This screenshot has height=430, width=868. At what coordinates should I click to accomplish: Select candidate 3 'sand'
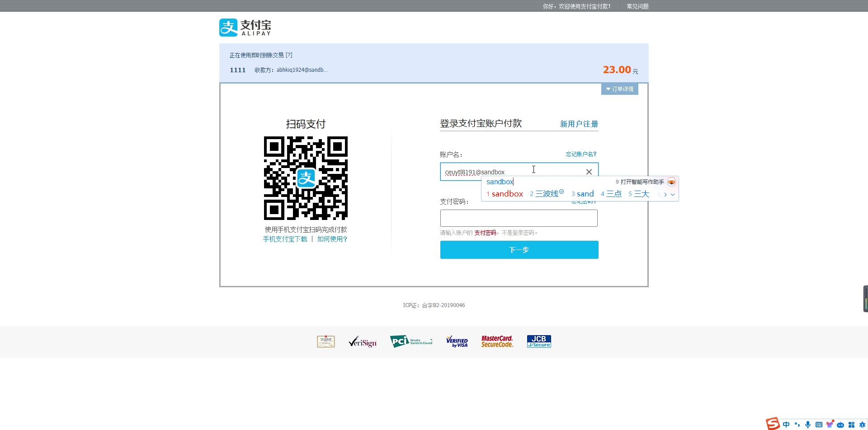582,194
